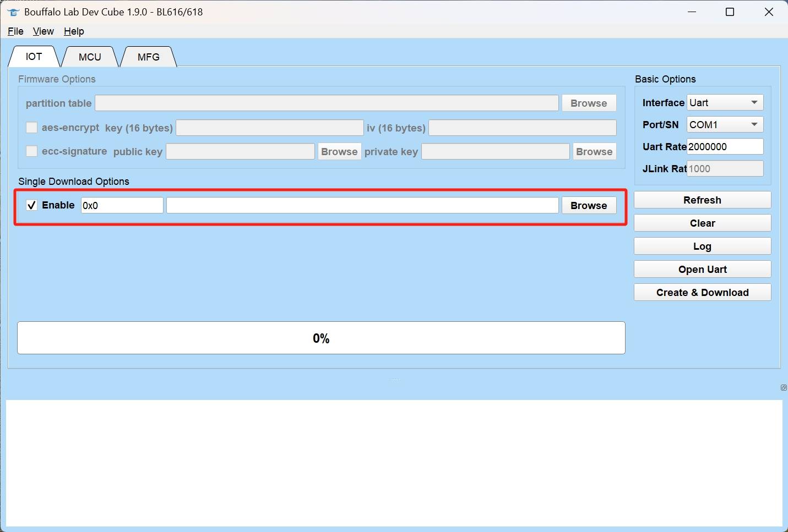Click the Single Download Options label
Image resolution: width=788 pixels, height=532 pixels.
click(x=74, y=182)
